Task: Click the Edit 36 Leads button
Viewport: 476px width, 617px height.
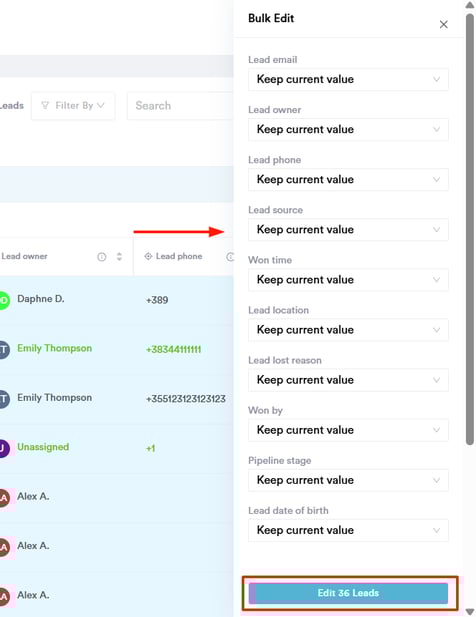Action: point(349,593)
